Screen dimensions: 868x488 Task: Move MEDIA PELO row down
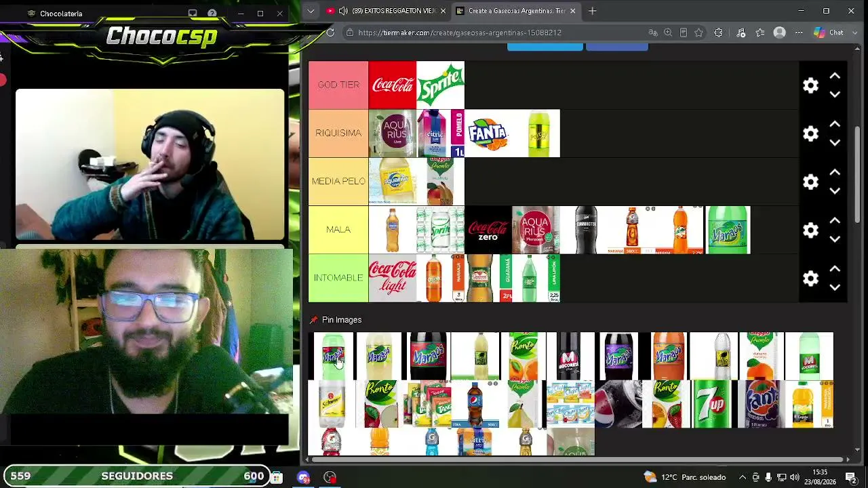tap(835, 190)
